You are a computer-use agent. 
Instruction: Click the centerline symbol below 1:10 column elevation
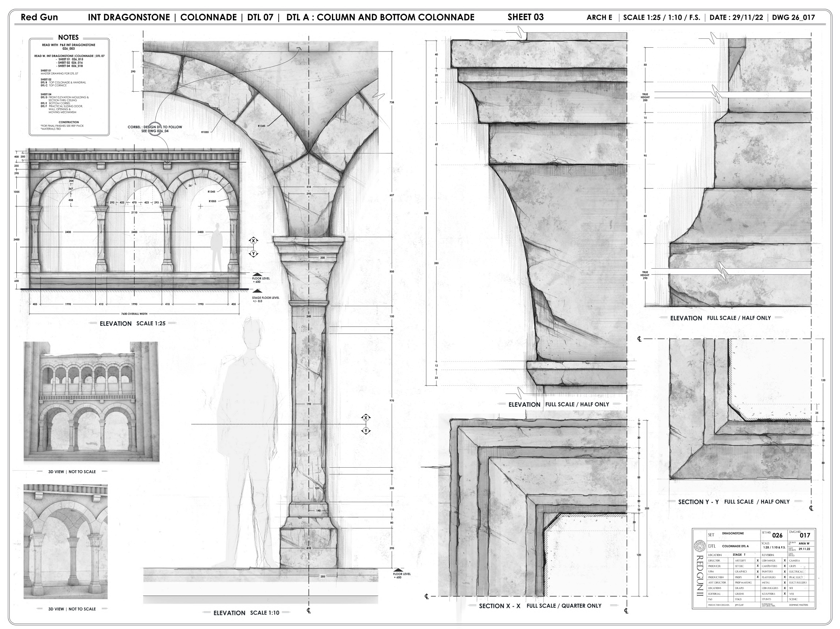point(309,611)
